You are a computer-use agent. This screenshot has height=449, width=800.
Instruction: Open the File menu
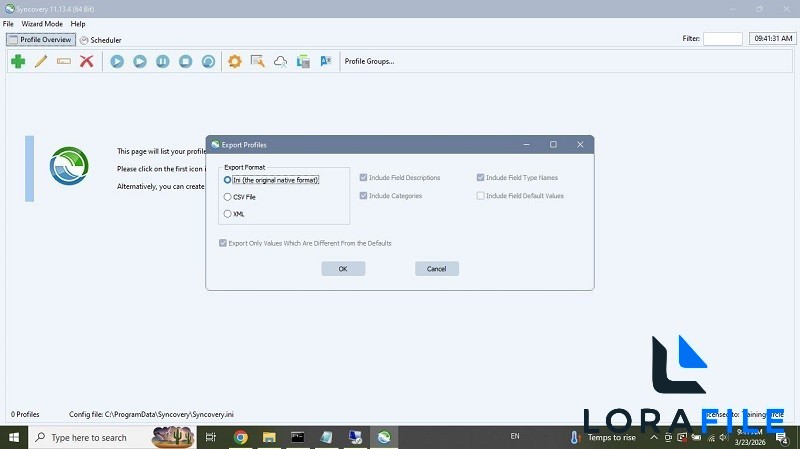pyautogui.click(x=8, y=24)
